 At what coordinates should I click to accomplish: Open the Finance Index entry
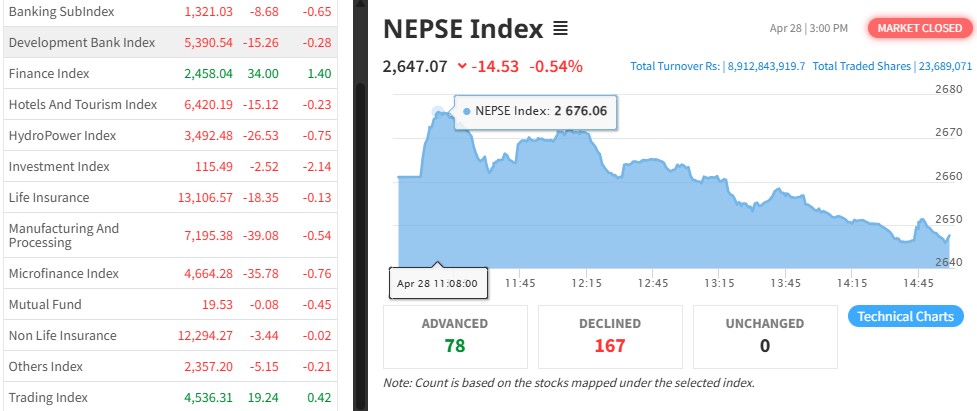170,73
